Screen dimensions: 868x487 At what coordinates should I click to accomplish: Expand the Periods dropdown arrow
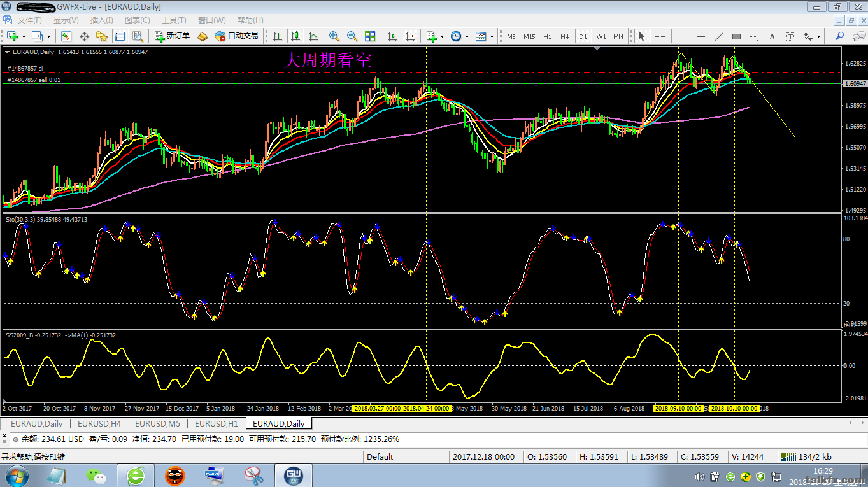point(467,36)
